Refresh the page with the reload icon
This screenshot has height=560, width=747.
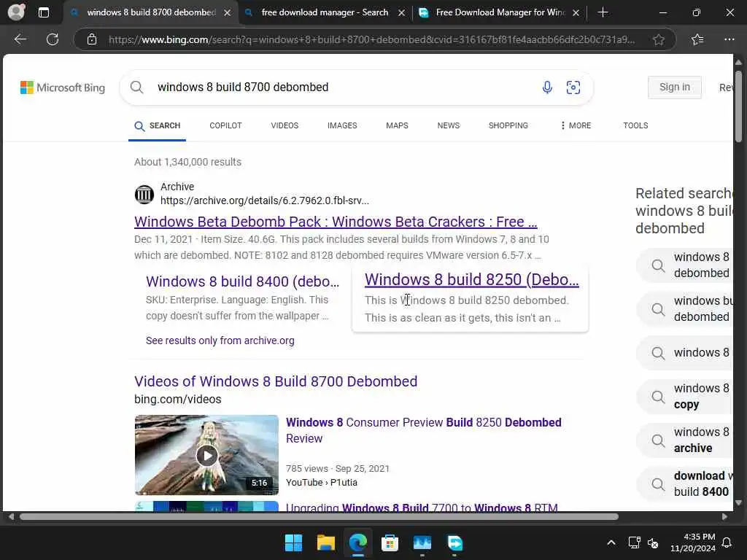click(x=53, y=39)
